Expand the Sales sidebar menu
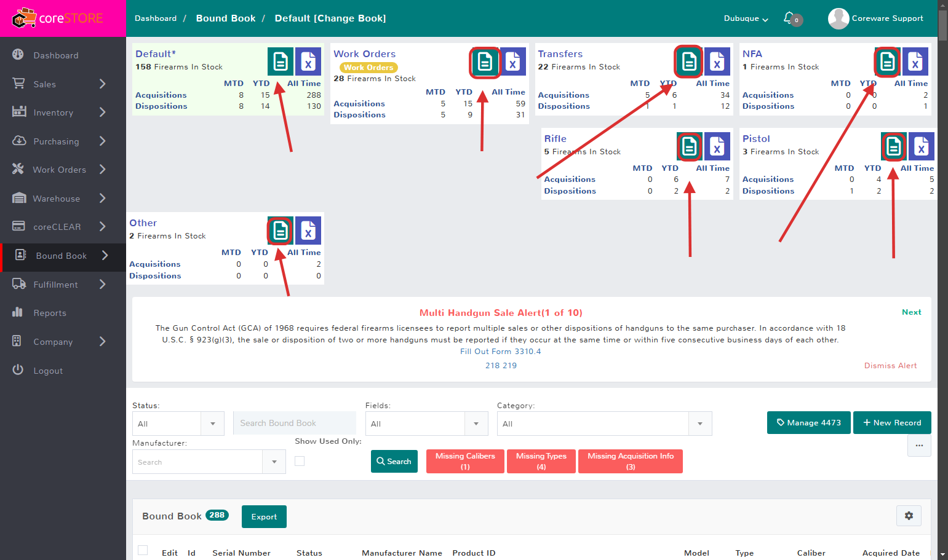This screenshot has height=560, width=948. coord(63,84)
